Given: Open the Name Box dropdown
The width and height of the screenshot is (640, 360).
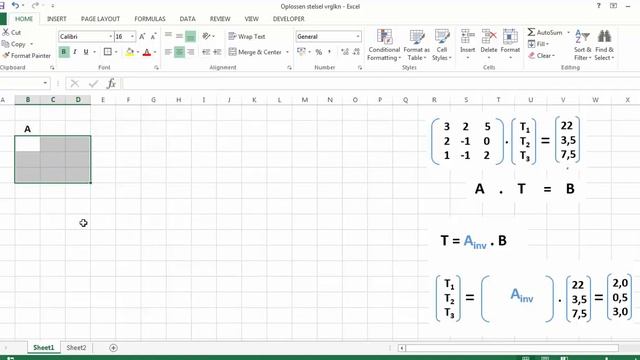Looking at the screenshot, I should (x=45, y=83).
